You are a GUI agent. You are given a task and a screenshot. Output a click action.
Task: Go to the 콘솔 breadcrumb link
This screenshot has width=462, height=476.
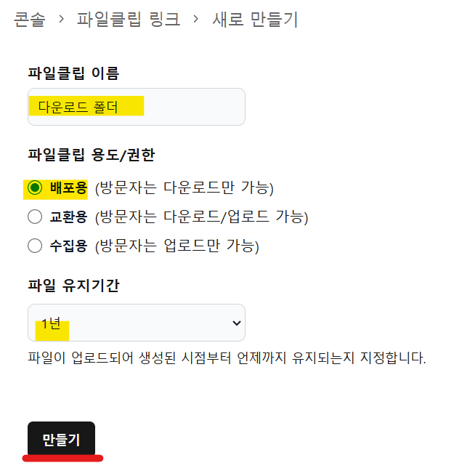[x=29, y=20]
